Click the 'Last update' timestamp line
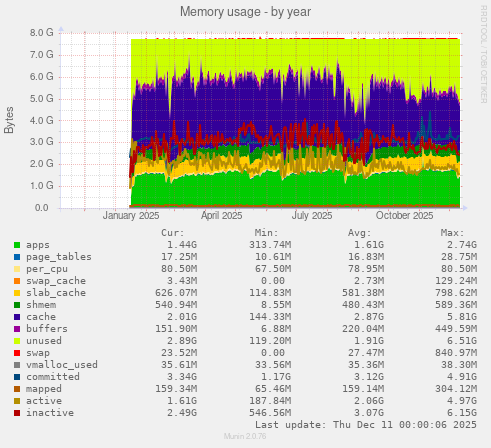This screenshot has height=448, width=491. (366, 425)
